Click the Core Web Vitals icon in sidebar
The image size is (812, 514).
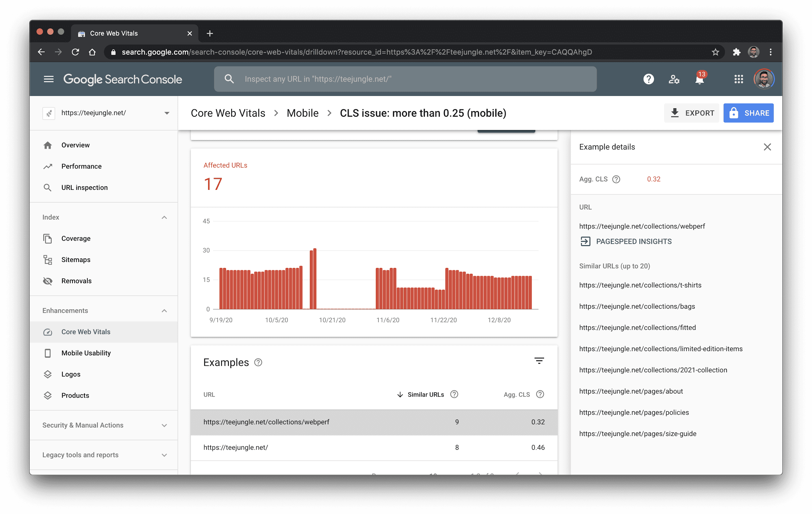point(48,331)
